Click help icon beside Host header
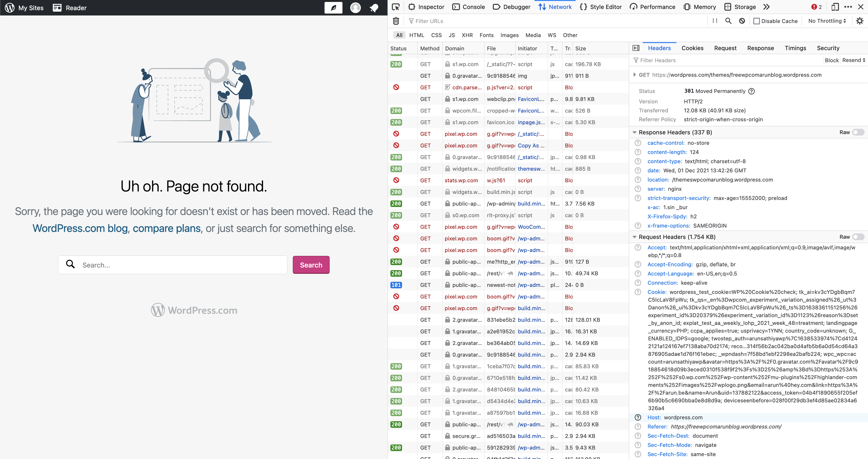This screenshot has height=459, width=868. click(x=638, y=417)
